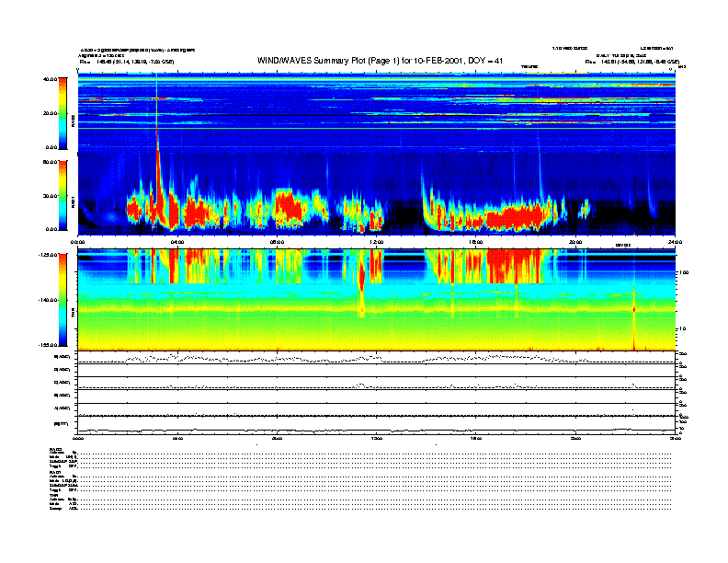Select the 60.00 color scale label
This screenshot has width=728, height=563.
click(50, 162)
